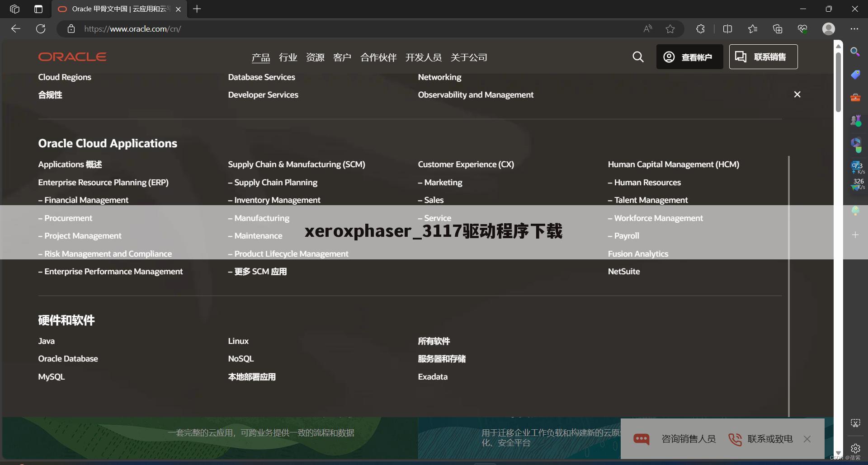The image size is (868, 465).
Task: Open the 资源 menu
Action: point(315,57)
